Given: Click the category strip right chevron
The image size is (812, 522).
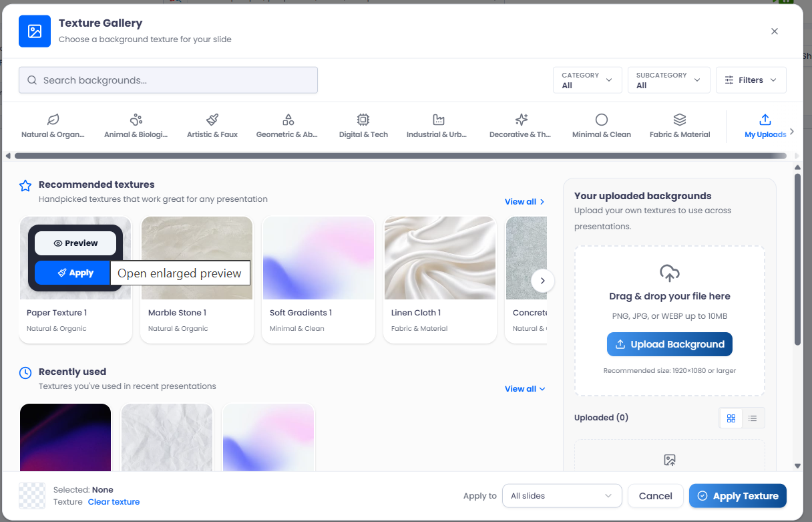Looking at the screenshot, I should [792, 132].
